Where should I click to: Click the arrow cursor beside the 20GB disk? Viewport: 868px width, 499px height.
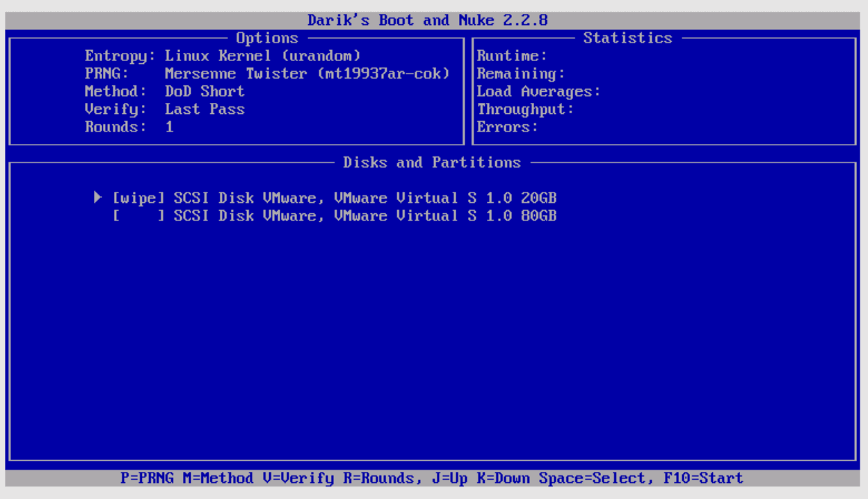(98, 198)
